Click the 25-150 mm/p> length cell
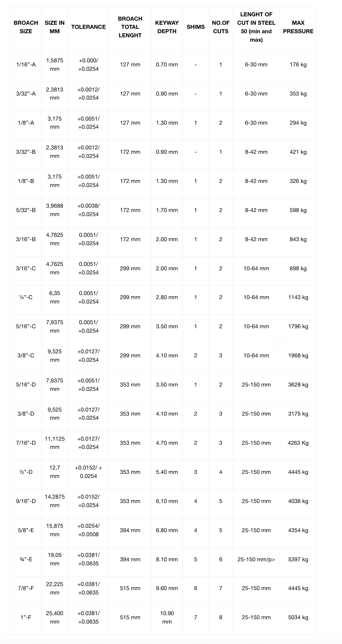The image size is (342, 644). [x=256, y=560]
